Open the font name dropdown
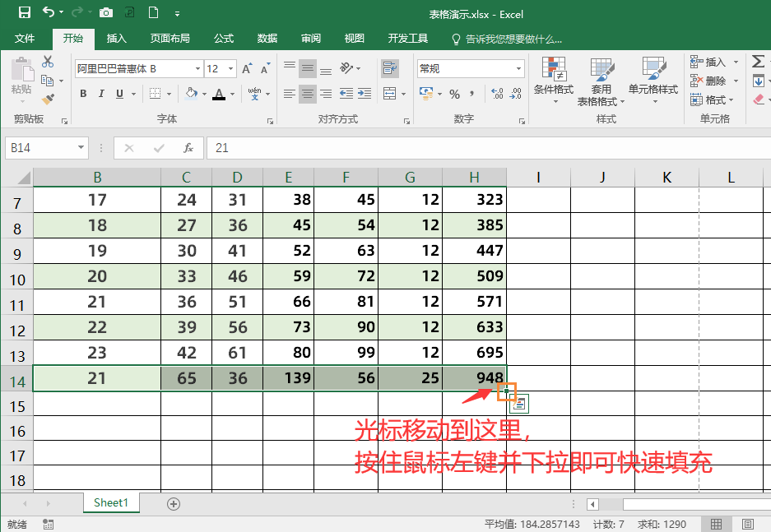This screenshot has height=532, width=771. pos(197,69)
